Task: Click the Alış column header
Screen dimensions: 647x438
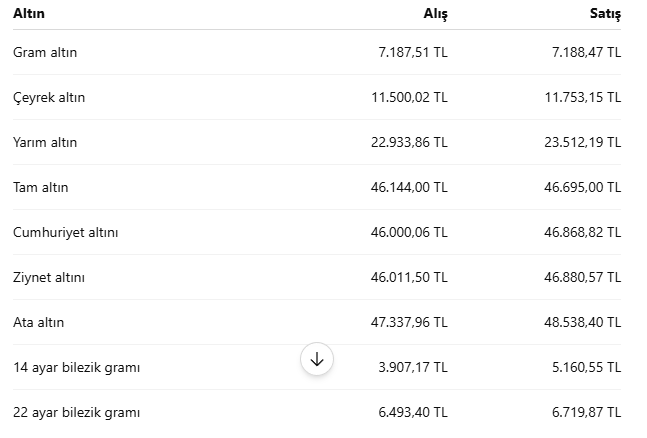Action: point(435,14)
